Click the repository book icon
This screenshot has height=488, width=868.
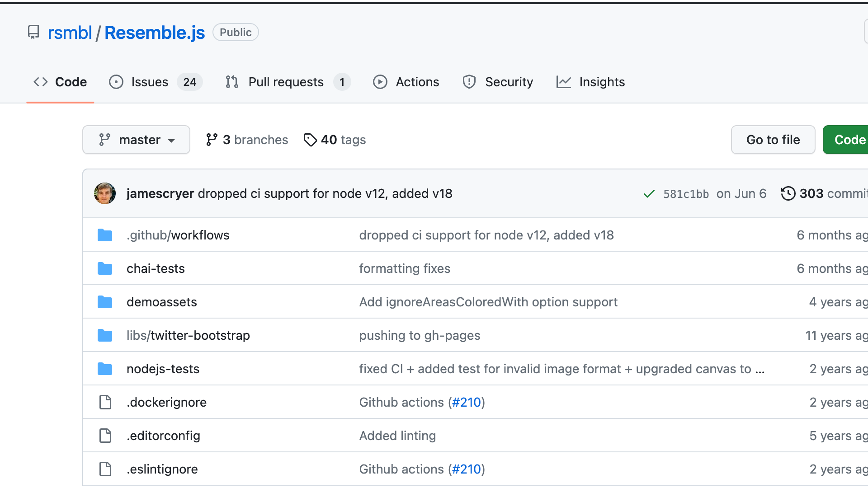point(34,32)
